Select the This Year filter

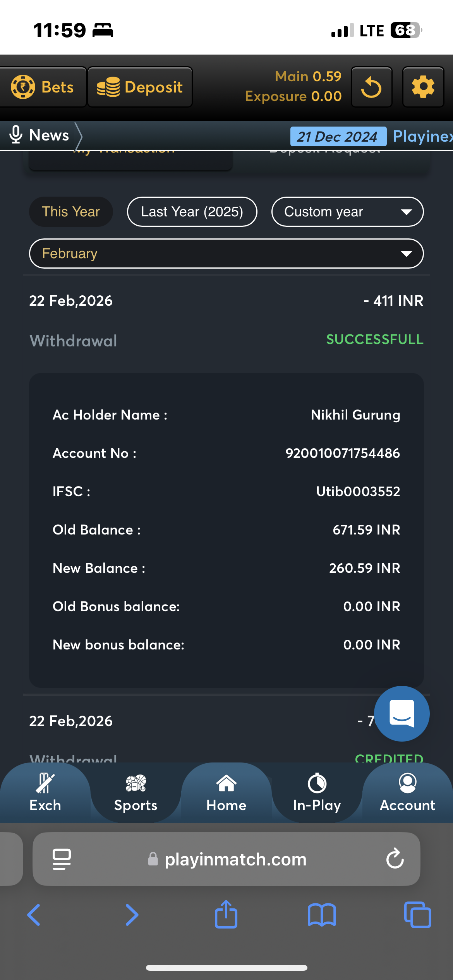point(71,212)
